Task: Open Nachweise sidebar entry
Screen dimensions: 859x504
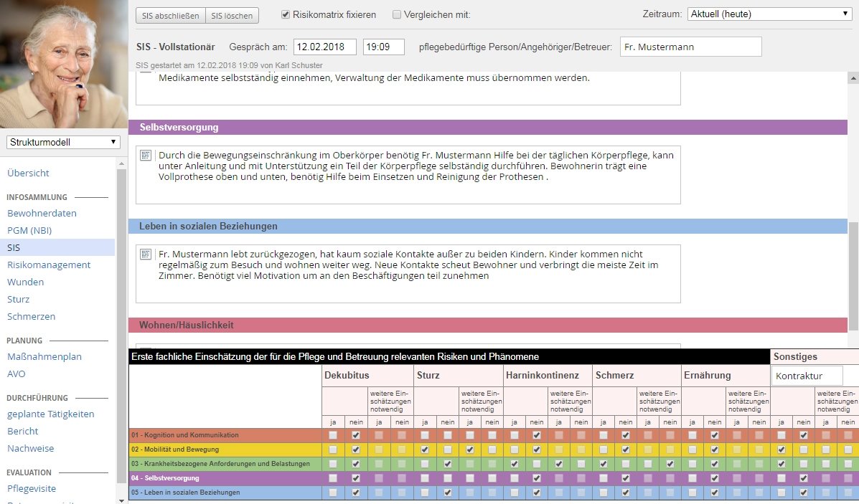Action: [x=31, y=448]
